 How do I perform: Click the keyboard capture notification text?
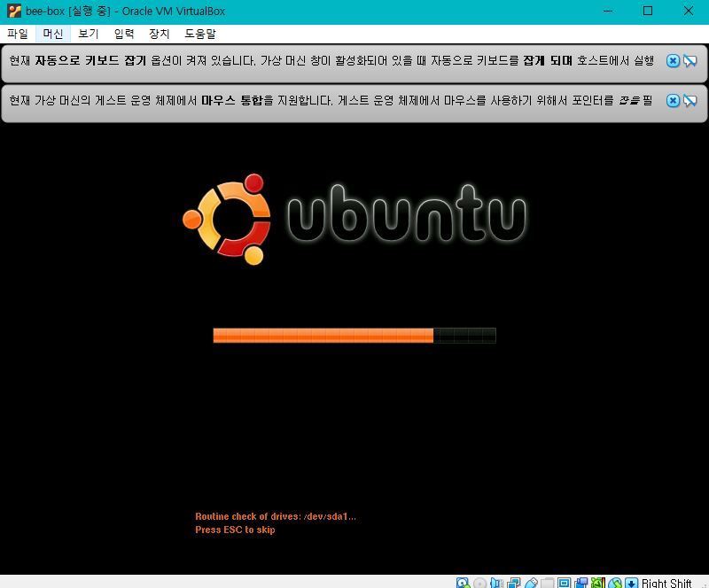point(331,60)
